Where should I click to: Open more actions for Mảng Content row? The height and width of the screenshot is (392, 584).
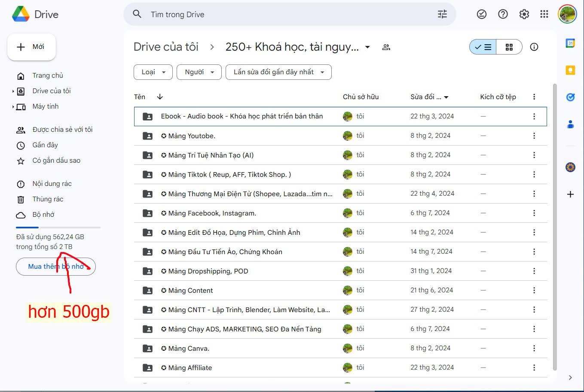534,290
